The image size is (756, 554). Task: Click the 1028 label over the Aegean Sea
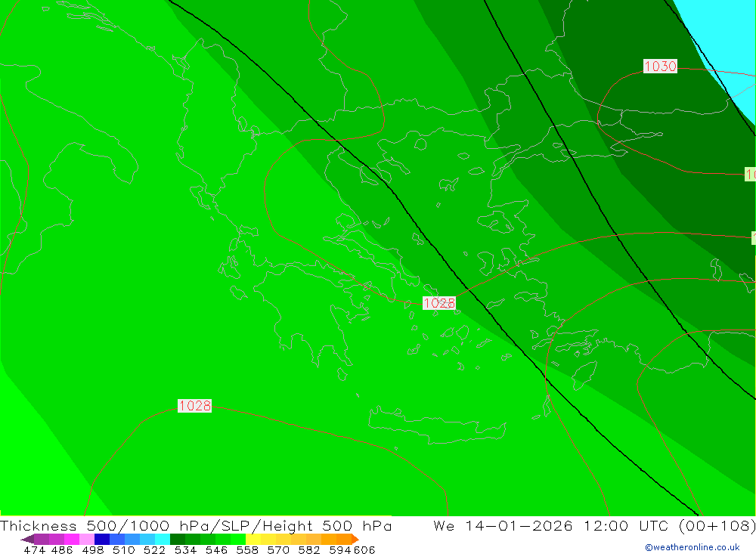[438, 303]
